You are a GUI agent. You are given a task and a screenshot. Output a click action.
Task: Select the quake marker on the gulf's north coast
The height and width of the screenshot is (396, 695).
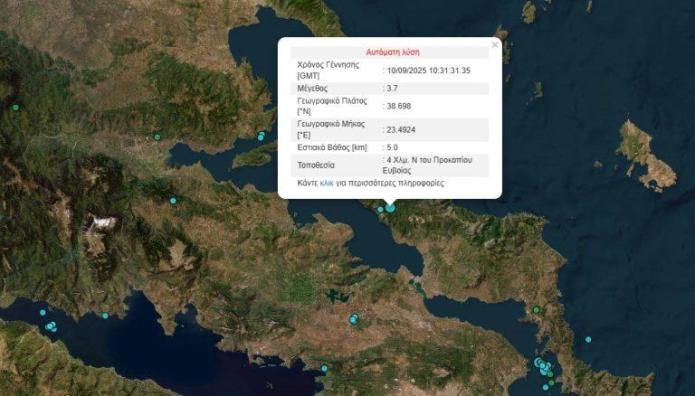[x=261, y=136]
